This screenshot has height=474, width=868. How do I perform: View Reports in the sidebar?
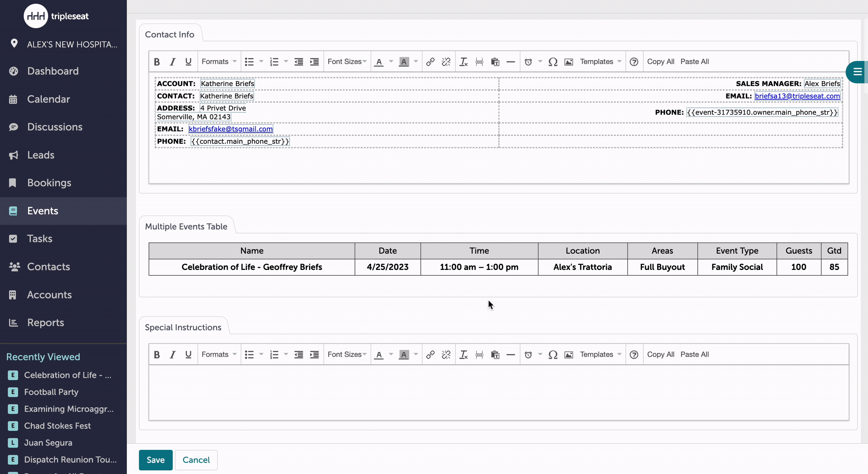point(63,322)
